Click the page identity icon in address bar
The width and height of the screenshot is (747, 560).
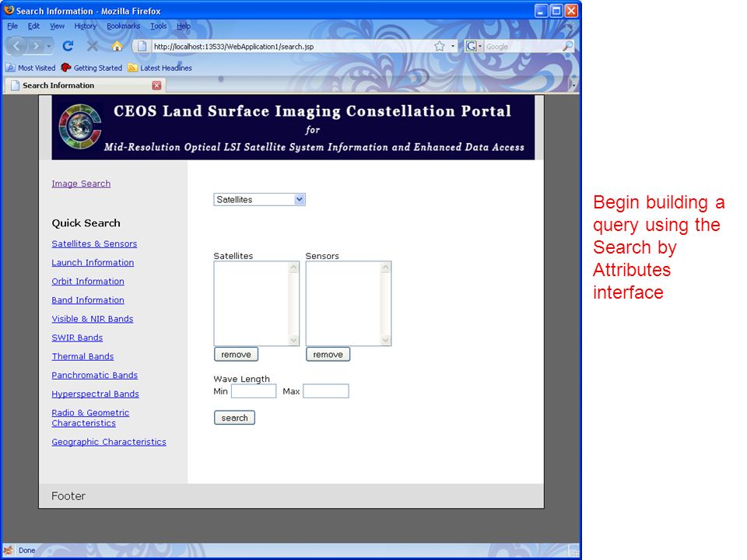142,46
